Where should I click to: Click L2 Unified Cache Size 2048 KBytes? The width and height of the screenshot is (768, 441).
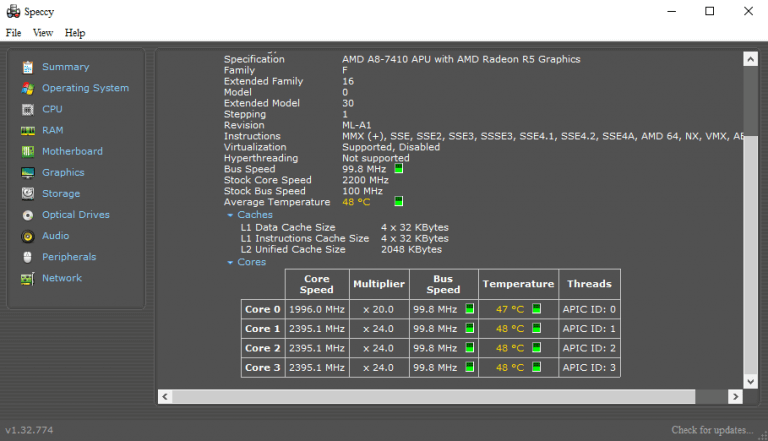pyautogui.click(x=411, y=249)
